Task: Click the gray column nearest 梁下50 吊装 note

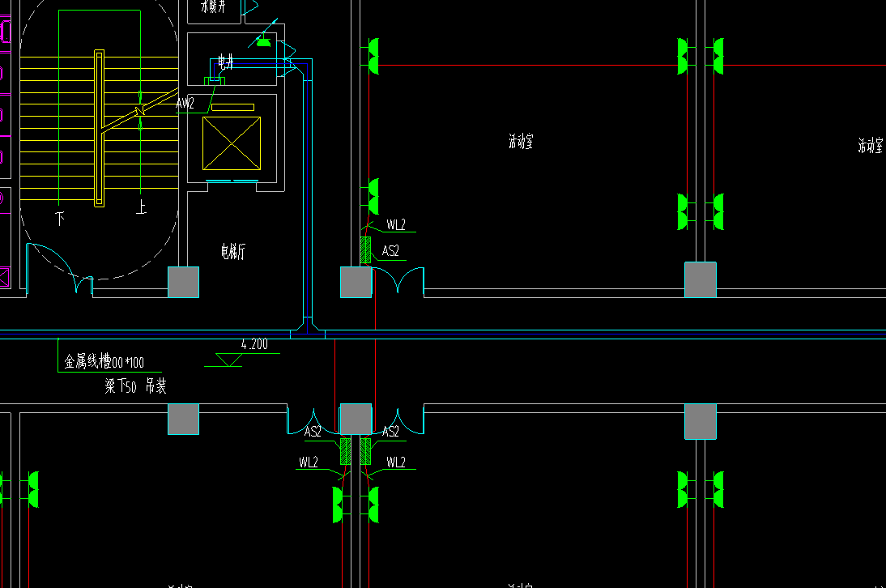Action: point(183,419)
